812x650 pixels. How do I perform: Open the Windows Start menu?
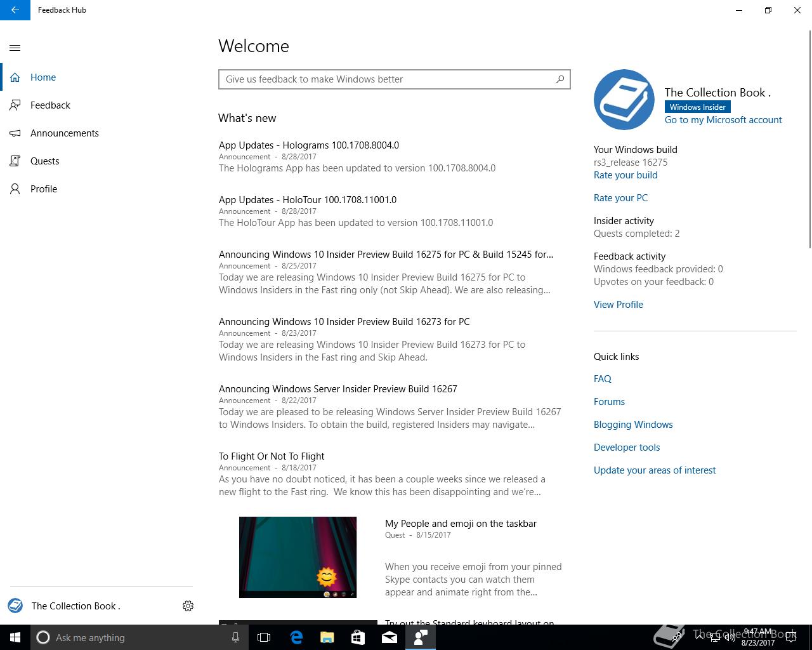click(x=15, y=637)
